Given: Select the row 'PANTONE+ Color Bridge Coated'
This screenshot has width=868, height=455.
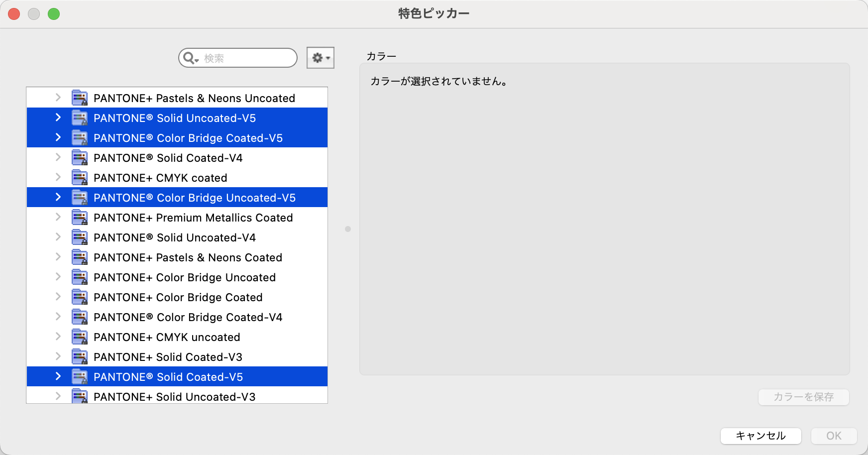Looking at the screenshot, I should (177, 297).
